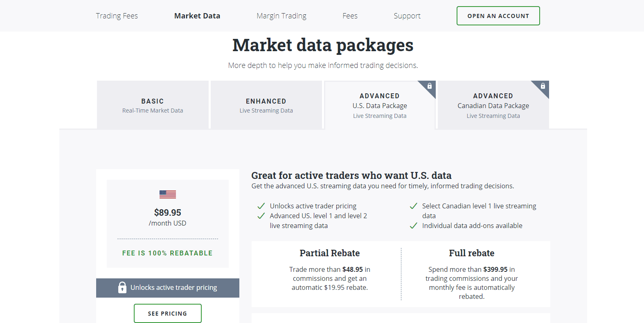Select Advanced U.S. Data Package tab
This screenshot has width=644, height=323.
380,105
